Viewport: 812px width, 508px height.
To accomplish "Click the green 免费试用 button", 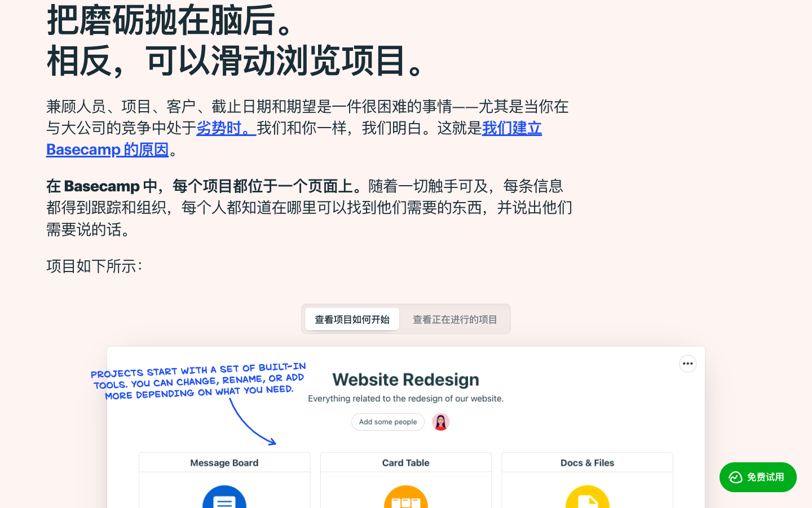I will [x=757, y=477].
